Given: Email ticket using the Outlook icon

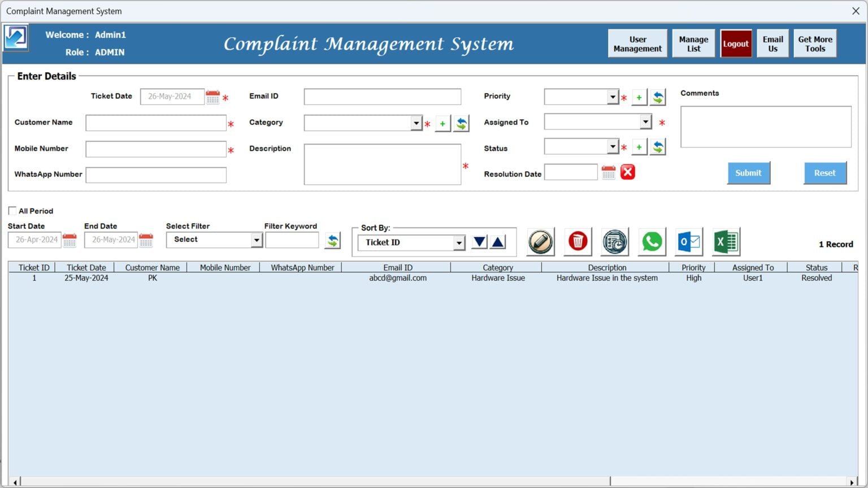Looking at the screenshot, I should point(689,241).
